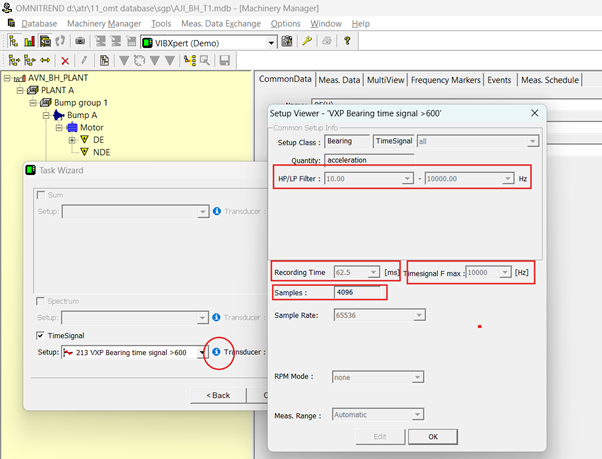Collapse the Bump group 1 node

point(33,102)
